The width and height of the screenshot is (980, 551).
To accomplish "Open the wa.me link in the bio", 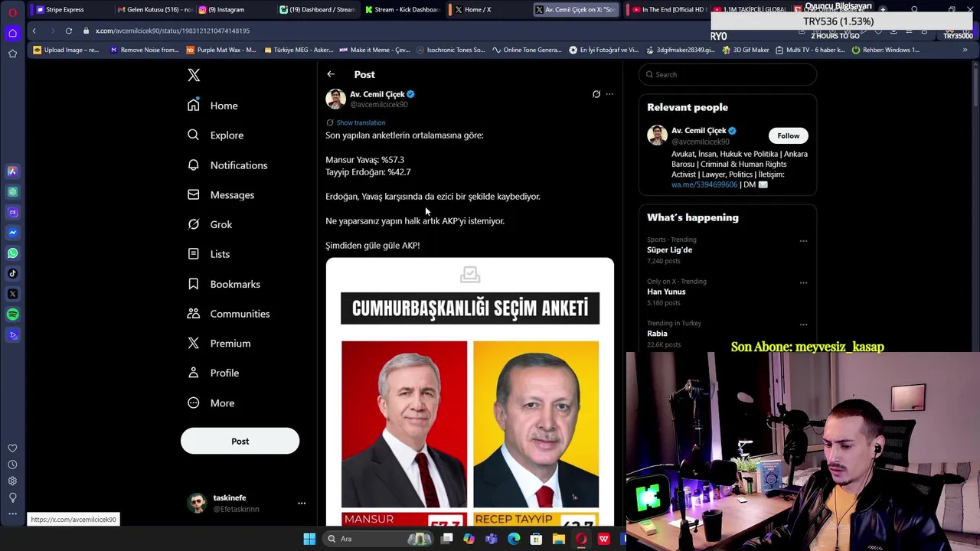I will pos(704,184).
